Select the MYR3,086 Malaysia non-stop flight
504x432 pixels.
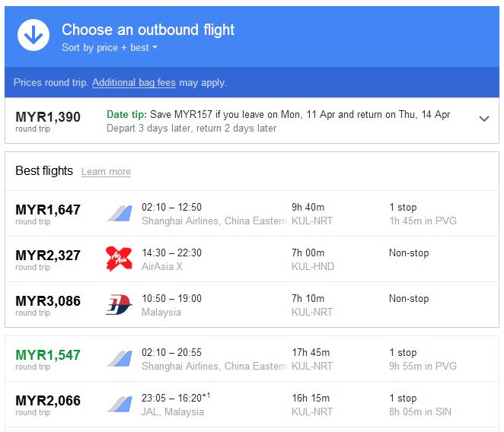click(x=252, y=305)
